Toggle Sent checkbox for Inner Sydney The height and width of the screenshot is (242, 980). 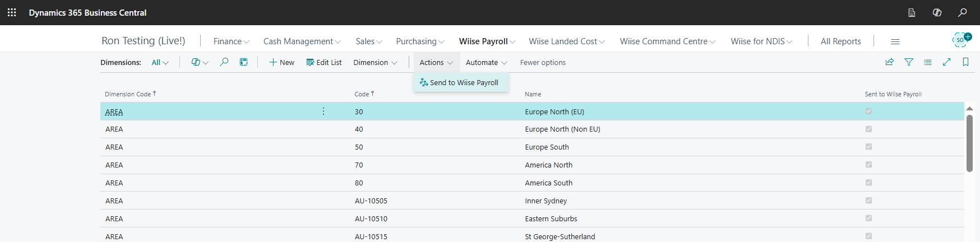(868, 201)
